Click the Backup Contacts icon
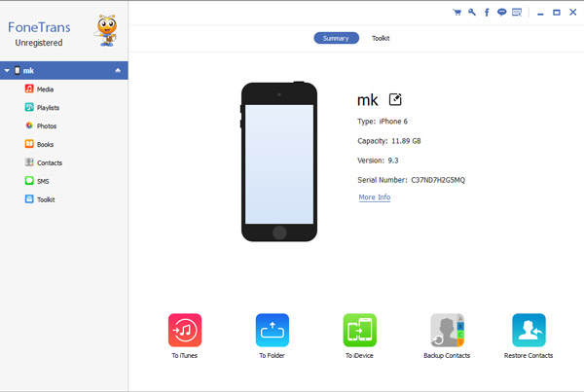 pyautogui.click(x=447, y=330)
